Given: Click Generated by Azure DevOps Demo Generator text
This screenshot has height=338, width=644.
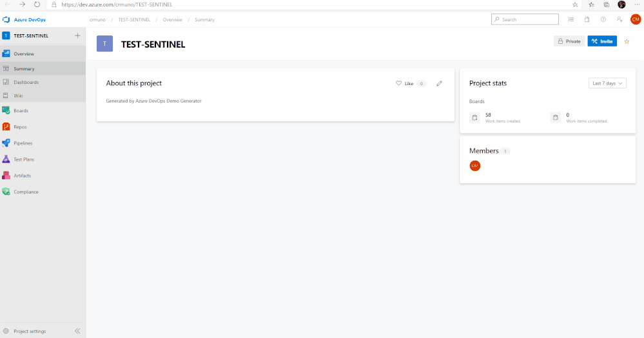Looking at the screenshot, I should click(x=153, y=101).
